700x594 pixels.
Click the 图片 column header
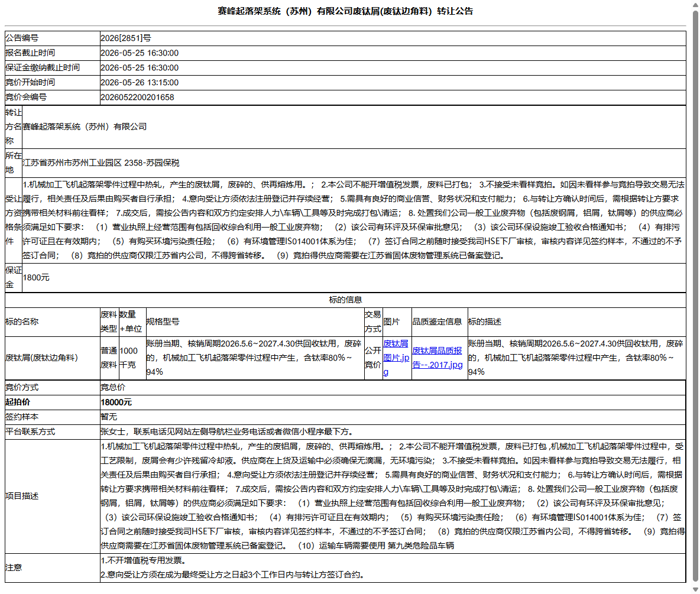pyautogui.click(x=397, y=322)
